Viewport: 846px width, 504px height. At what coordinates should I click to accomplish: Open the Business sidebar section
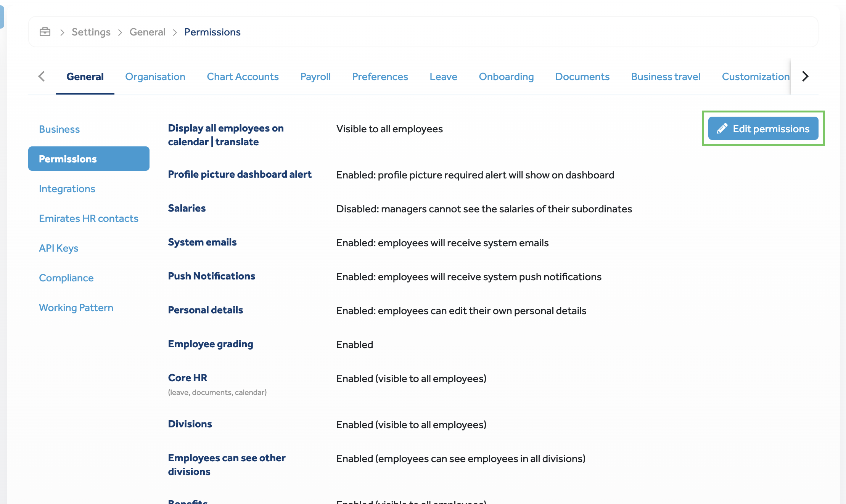tap(59, 129)
